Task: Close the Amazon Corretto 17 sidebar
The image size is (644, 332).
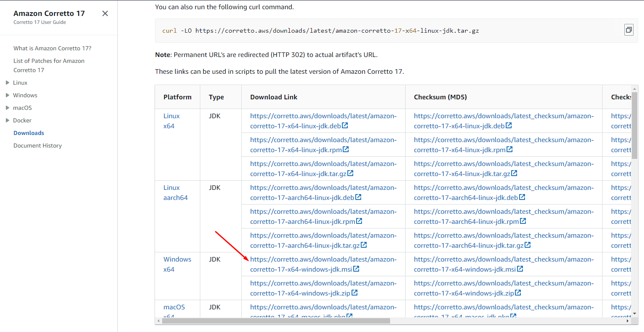Action: [105, 13]
